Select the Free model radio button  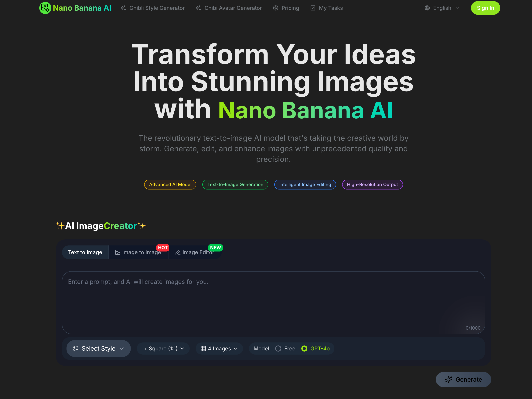pyautogui.click(x=278, y=349)
